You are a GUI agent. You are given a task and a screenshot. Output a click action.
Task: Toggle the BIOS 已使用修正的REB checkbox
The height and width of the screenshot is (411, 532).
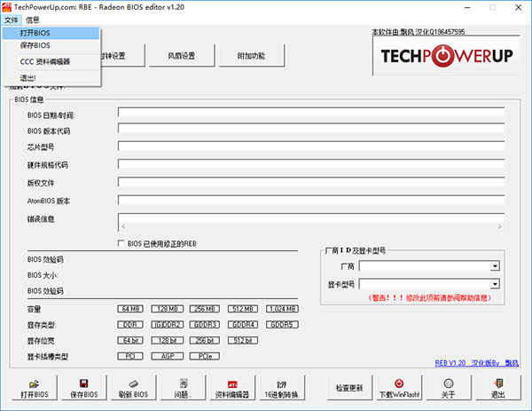coord(121,243)
